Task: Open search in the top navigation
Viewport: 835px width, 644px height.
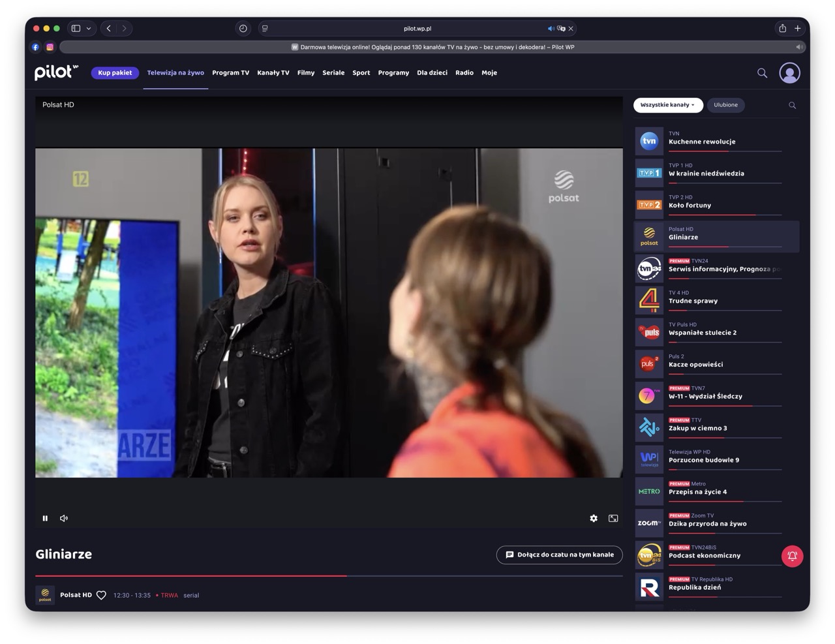Action: coord(762,73)
